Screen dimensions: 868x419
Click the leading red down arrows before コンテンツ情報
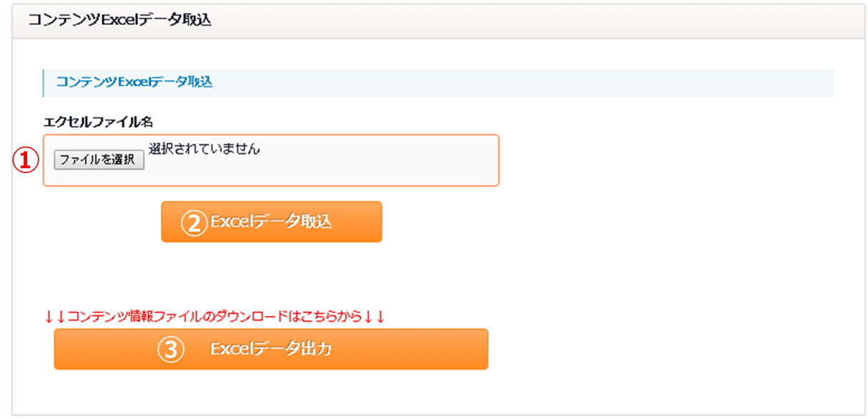[x=55, y=316]
